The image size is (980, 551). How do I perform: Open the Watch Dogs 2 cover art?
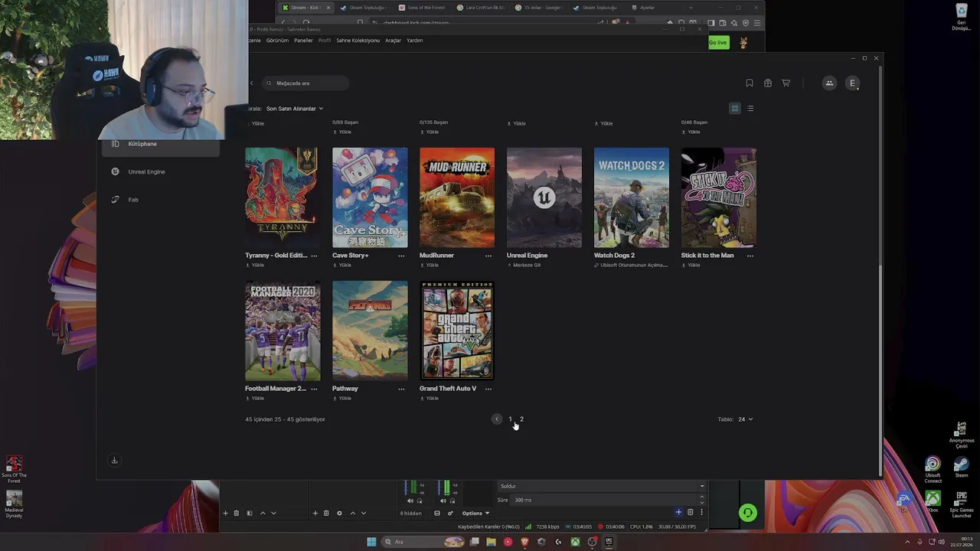click(632, 197)
